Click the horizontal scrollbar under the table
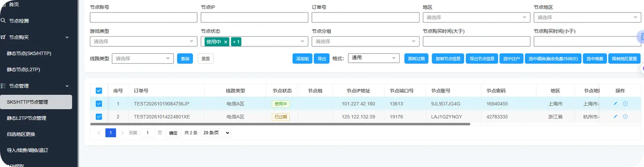The image size is (644, 167). click(280, 124)
